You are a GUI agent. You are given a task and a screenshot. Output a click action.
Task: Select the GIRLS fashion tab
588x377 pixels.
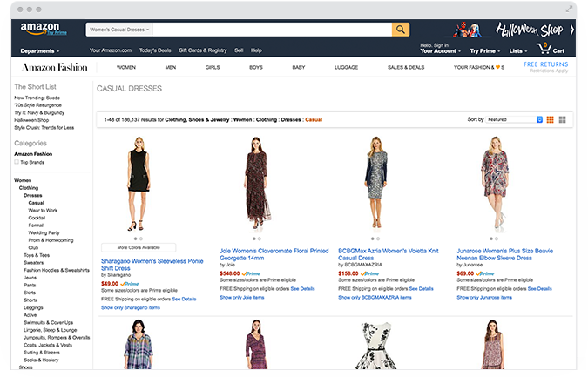[213, 67]
